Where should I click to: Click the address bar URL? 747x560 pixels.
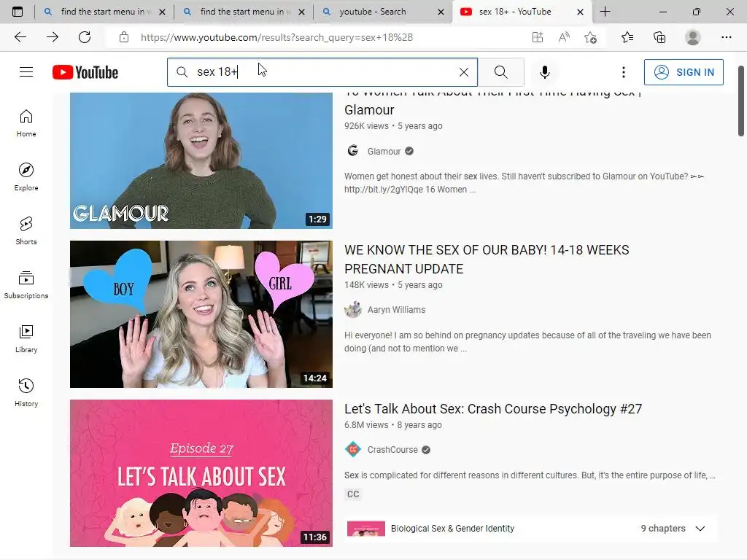click(276, 37)
